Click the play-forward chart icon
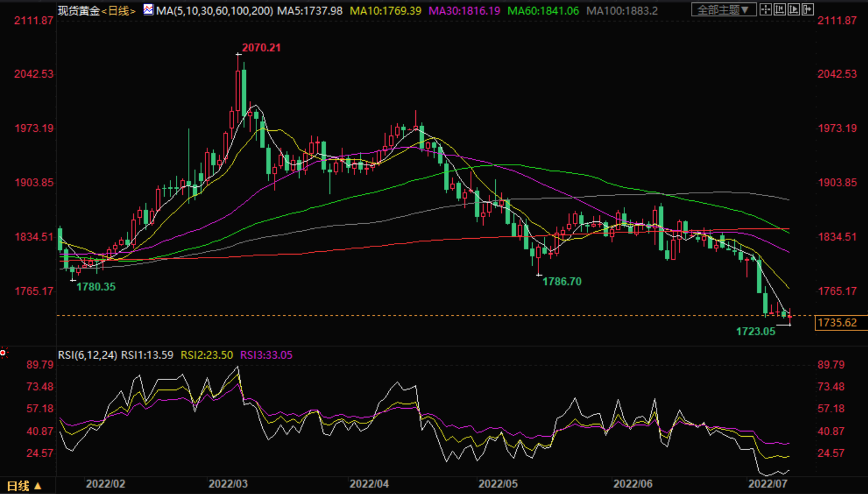The width and height of the screenshot is (868, 494). pos(793,9)
